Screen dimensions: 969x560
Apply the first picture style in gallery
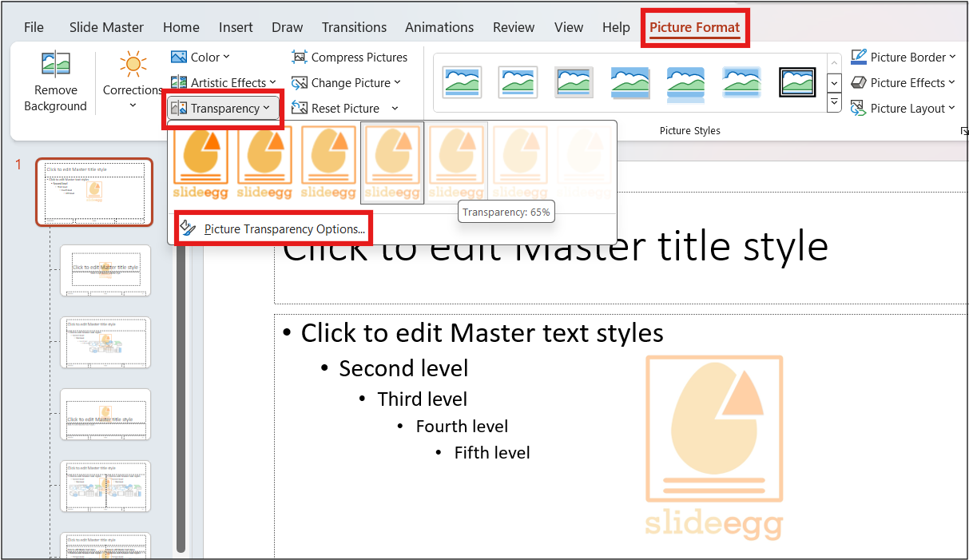(x=463, y=81)
